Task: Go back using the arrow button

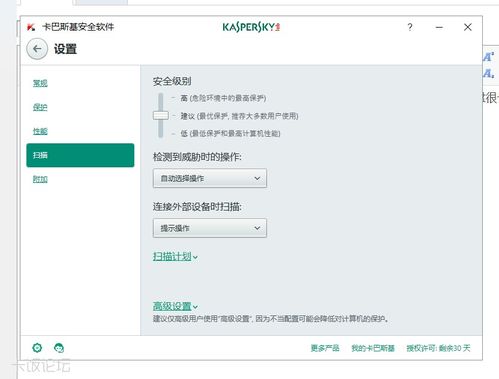Action: coord(37,49)
